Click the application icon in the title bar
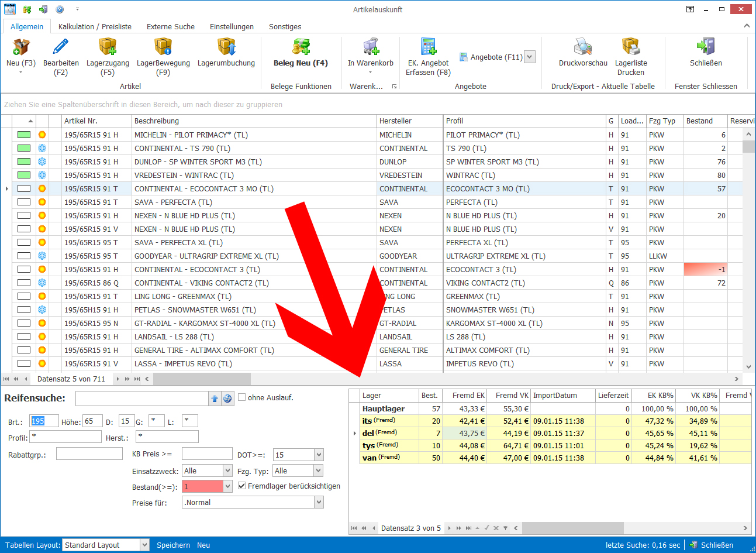 coord(10,9)
